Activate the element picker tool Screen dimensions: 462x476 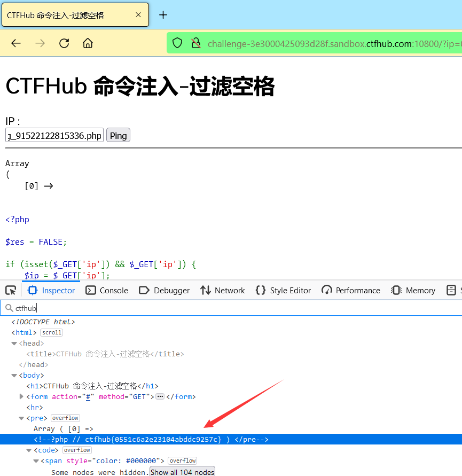point(11,291)
